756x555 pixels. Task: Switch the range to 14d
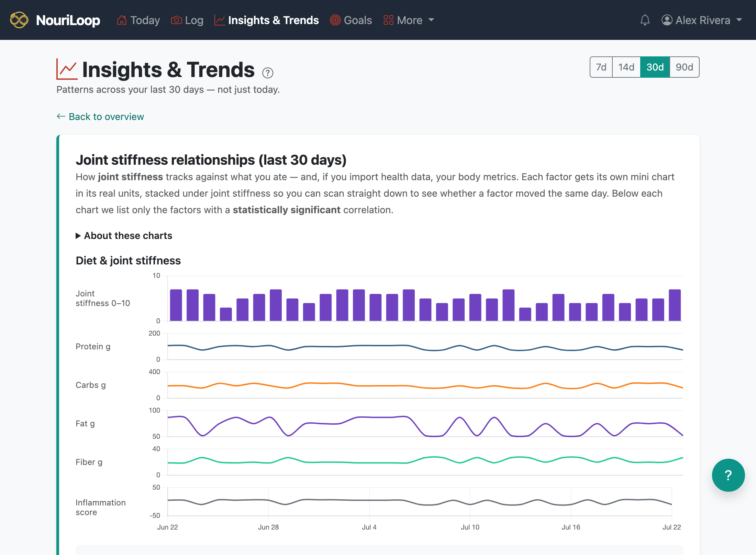click(x=626, y=67)
